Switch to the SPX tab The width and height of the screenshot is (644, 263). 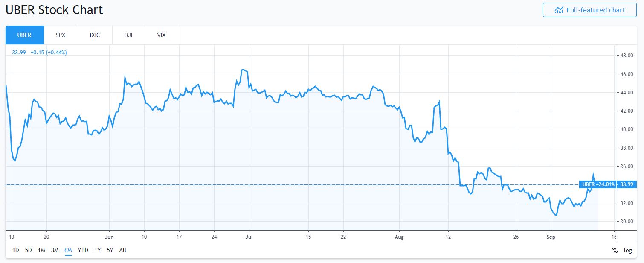(61, 35)
